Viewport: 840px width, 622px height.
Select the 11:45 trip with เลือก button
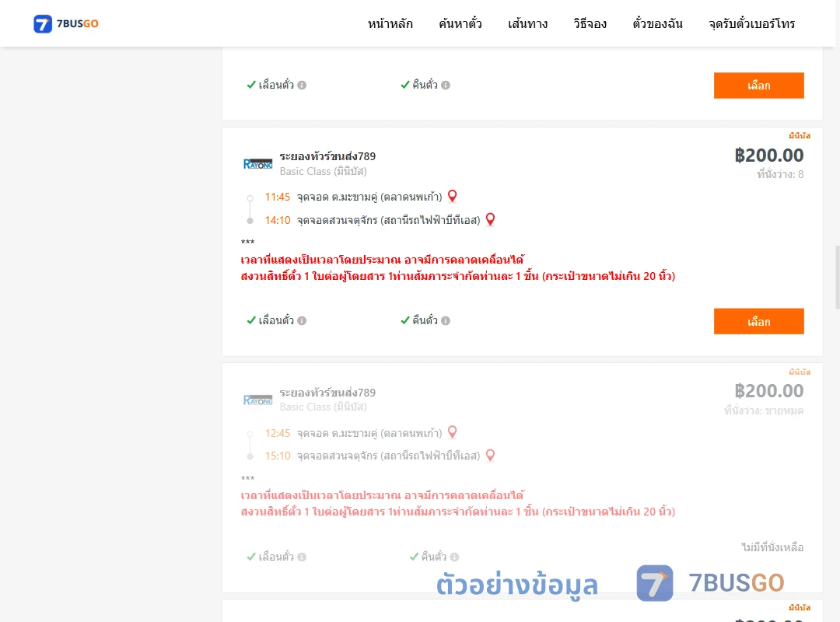point(758,321)
